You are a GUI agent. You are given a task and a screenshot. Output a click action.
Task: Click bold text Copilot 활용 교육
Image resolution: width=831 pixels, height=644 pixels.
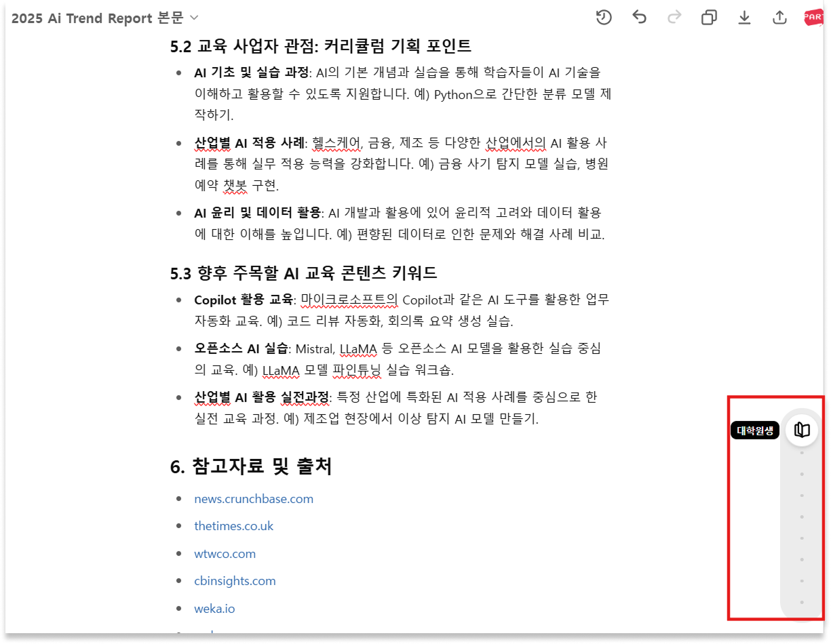click(x=244, y=300)
